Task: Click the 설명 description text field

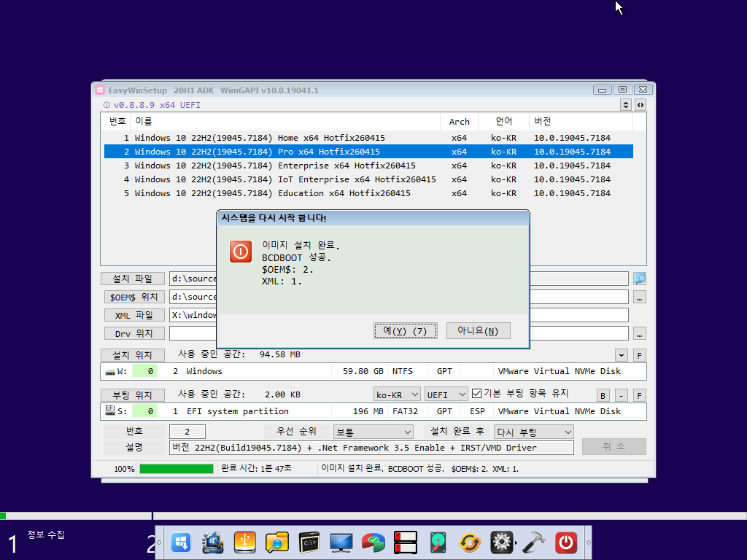Action: (x=371, y=448)
